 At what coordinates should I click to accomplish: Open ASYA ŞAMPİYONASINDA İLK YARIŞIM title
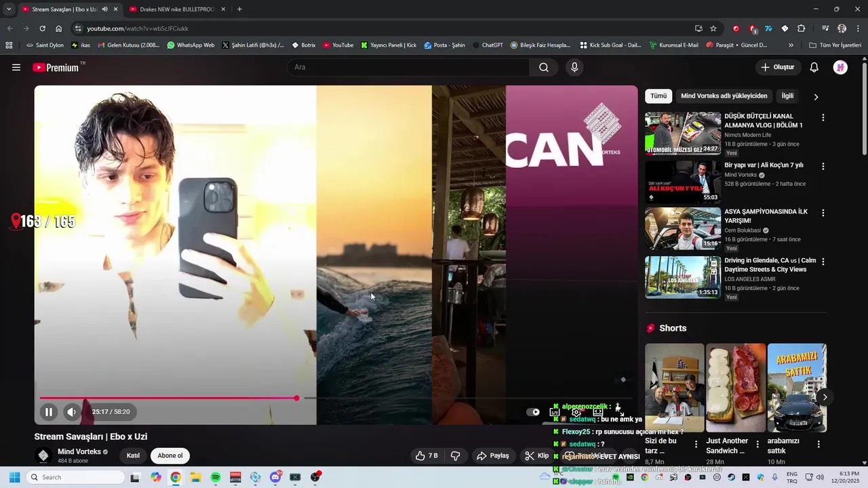766,216
